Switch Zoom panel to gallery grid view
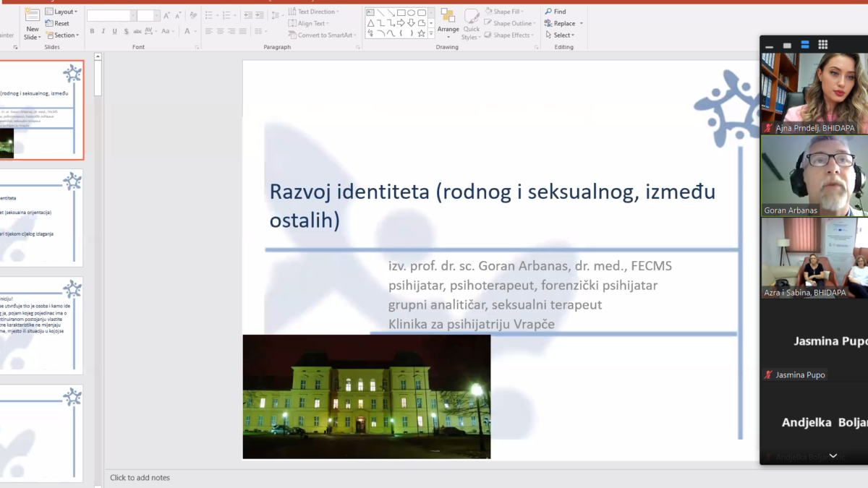The height and width of the screenshot is (488, 868). 822,45
